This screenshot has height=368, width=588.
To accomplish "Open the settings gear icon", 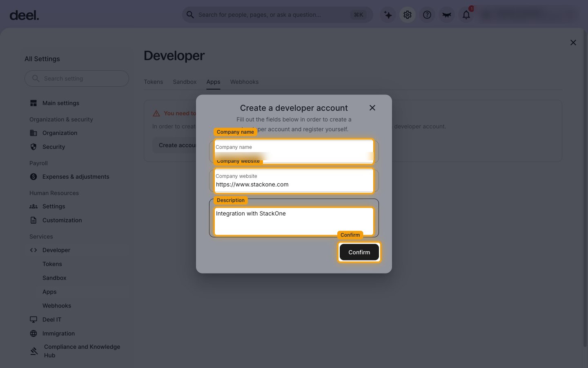I will click(x=408, y=15).
